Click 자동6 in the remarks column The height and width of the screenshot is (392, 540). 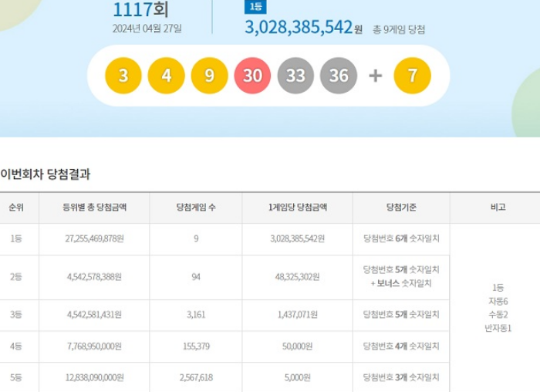tap(498, 302)
